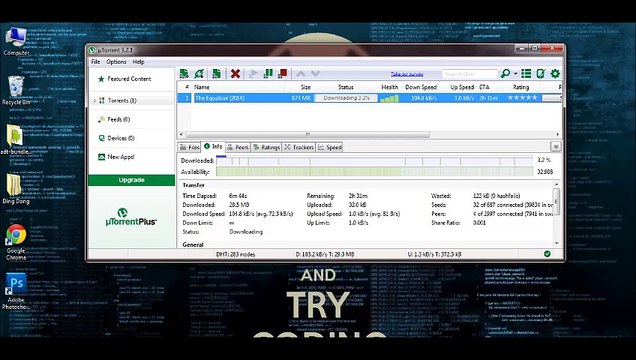This screenshot has width=636, height=360.
Task: Switch to the Files tab
Action: pos(189,147)
